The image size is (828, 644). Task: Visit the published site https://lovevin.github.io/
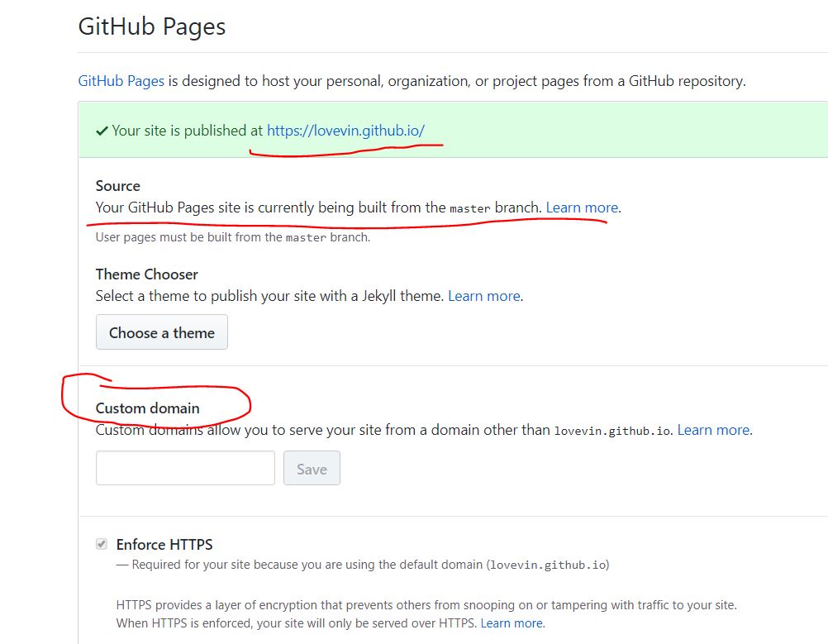345,131
